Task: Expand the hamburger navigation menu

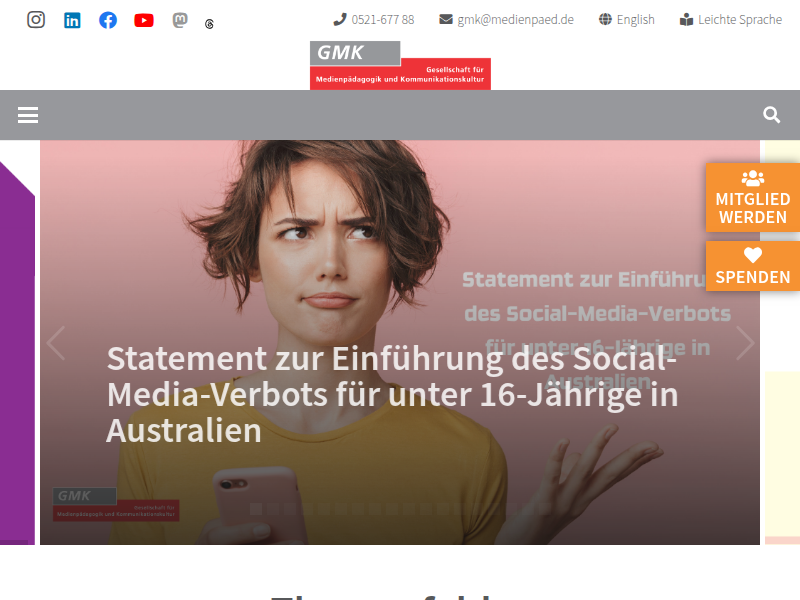Action: click(x=28, y=115)
